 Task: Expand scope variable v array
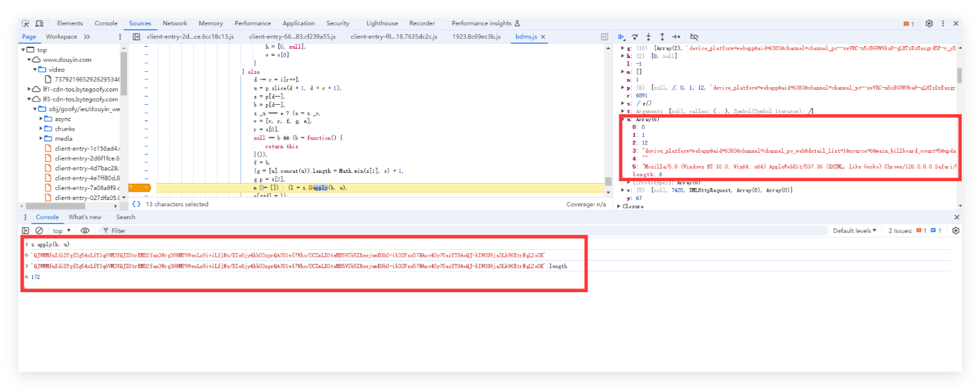click(x=622, y=190)
